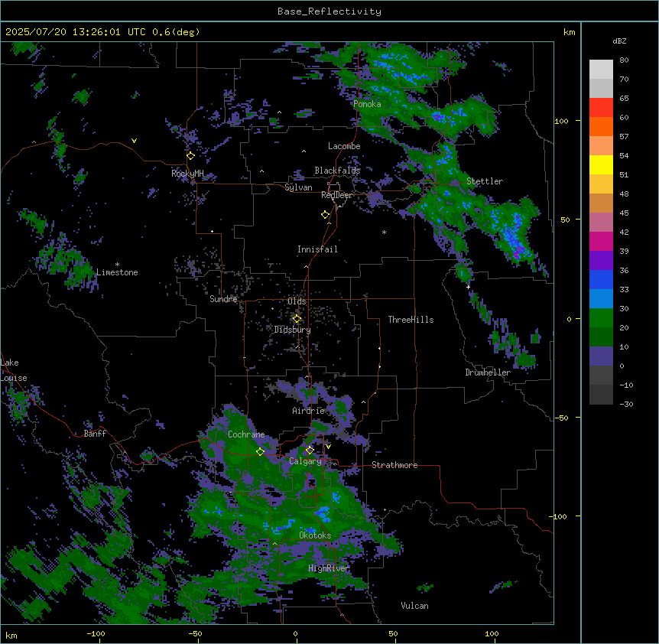
Task: Click the RockyMH label
Action: coord(187,173)
